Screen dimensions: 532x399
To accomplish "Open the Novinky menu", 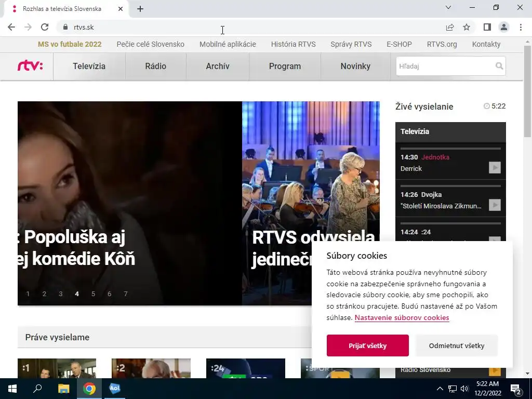I will tap(355, 66).
